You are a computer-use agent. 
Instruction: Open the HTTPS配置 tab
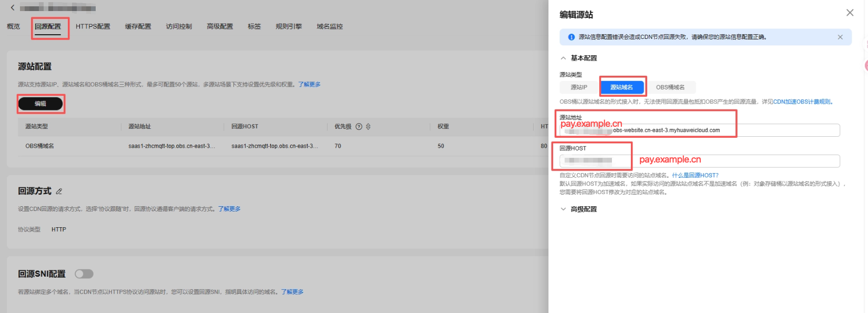pos(93,26)
